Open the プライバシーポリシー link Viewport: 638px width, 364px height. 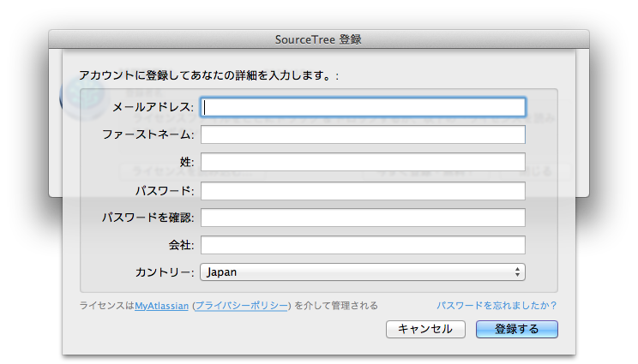pyautogui.click(x=242, y=306)
